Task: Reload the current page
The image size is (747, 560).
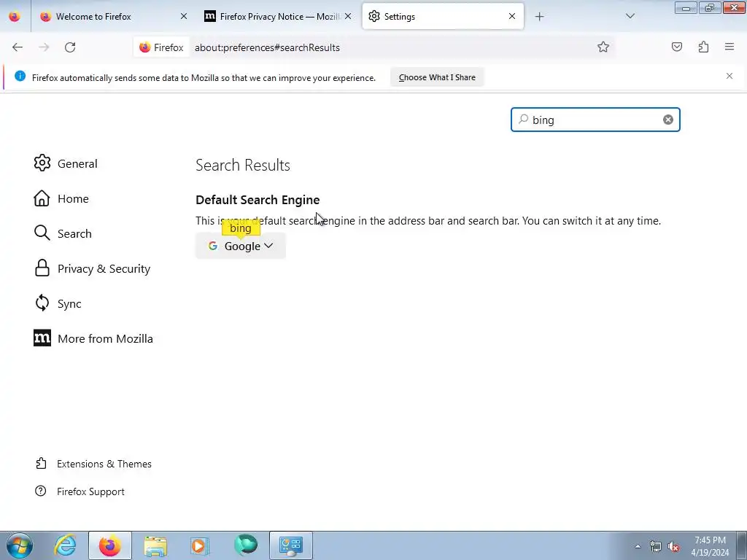Action: click(70, 47)
